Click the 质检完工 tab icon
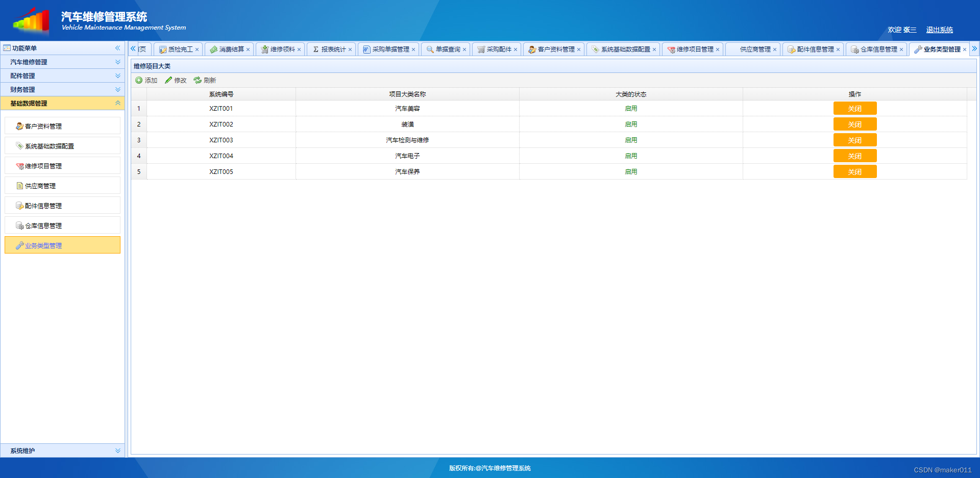The image size is (980, 478). click(x=163, y=49)
